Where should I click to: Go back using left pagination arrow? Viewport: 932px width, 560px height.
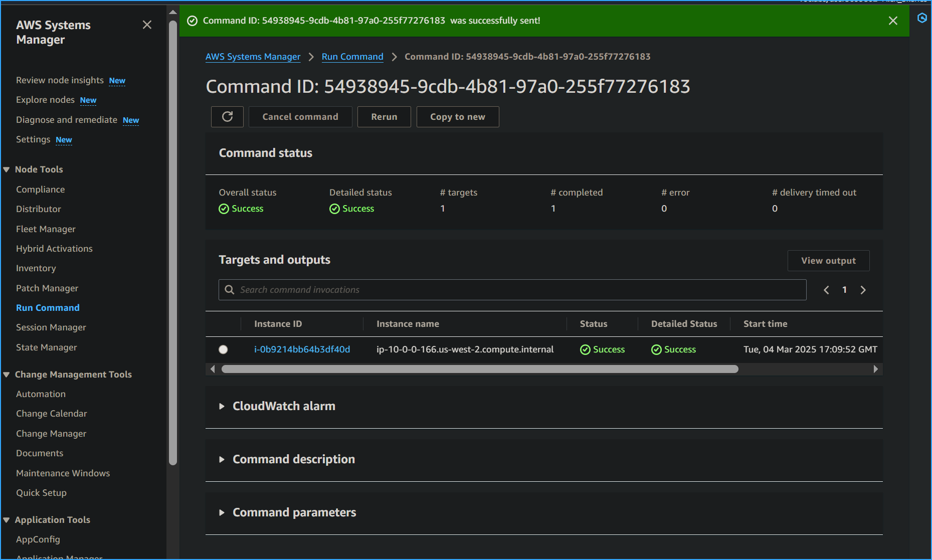click(826, 290)
